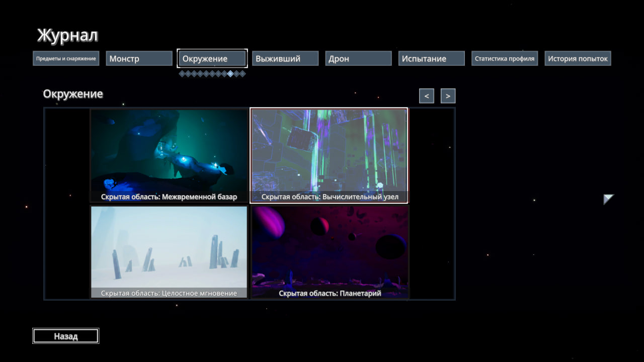
Task: Go to previous page with < arrow
Action: [427, 96]
